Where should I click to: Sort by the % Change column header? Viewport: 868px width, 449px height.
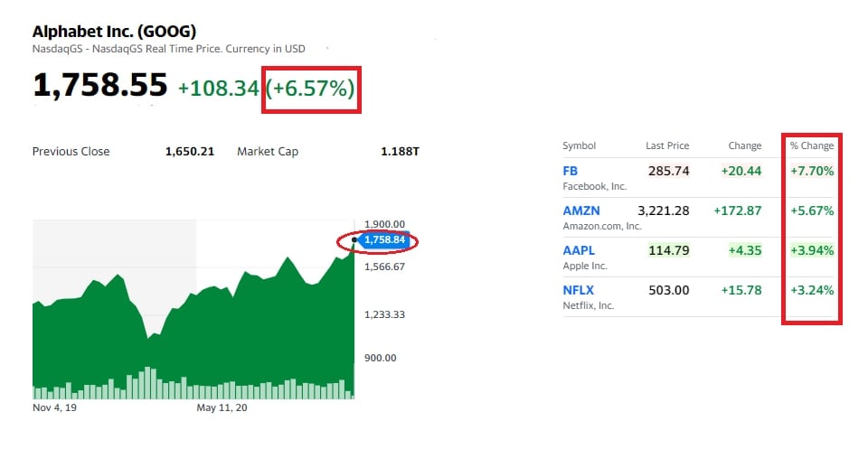pyautogui.click(x=811, y=145)
